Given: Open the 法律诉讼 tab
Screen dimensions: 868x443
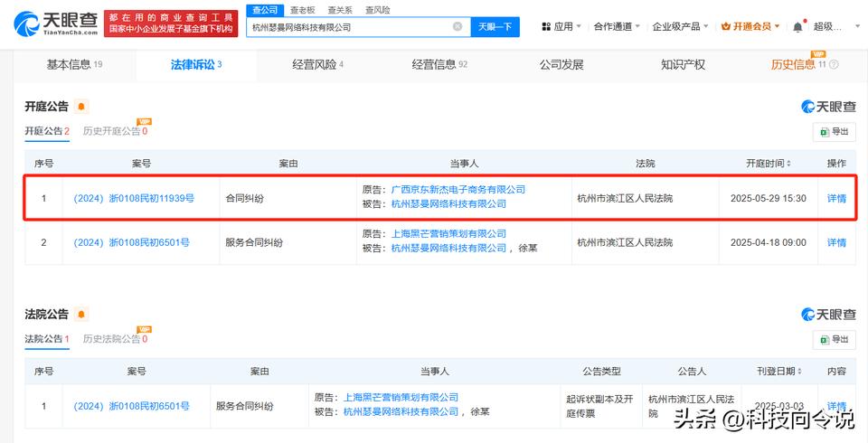Looking at the screenshot, I should [x=196, y=65].
